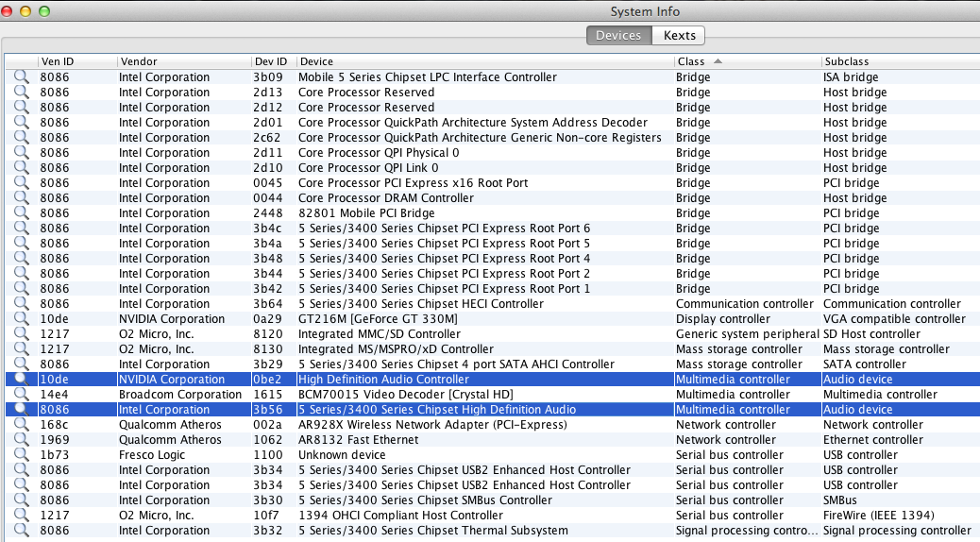The height and width of the screenshot is (542, 980).
Task: Click magnifier icon for AR8132 Fast Ethernet row
Action: click(x=20, y=440)
